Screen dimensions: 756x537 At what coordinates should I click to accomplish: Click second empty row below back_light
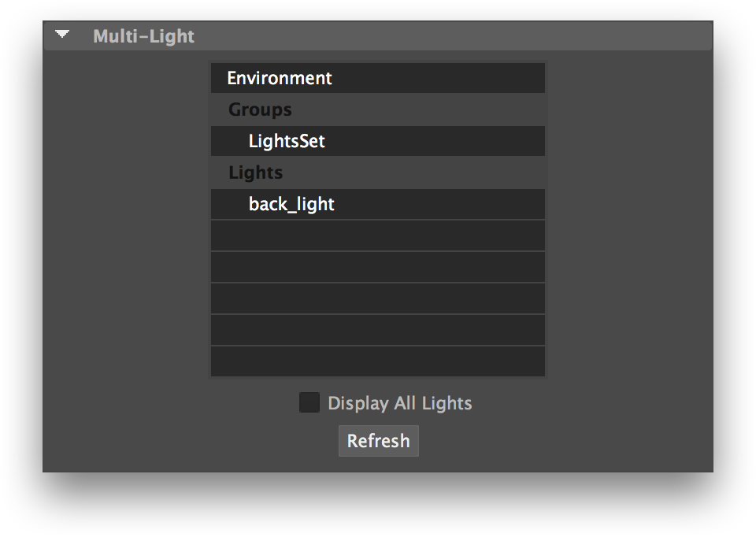click(x=378, y=267)
